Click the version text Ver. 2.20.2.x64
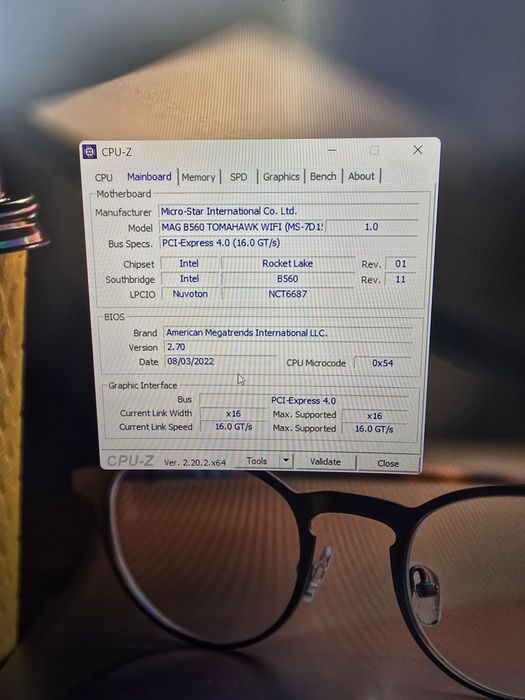525x700 pixels. [195, 462]
